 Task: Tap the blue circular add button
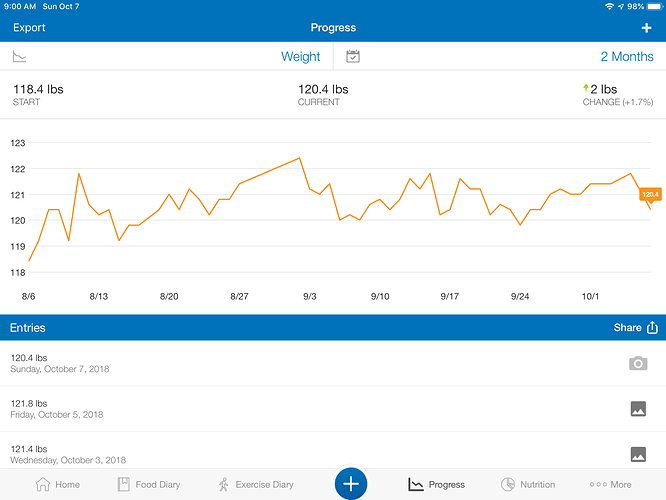point(351,484)
